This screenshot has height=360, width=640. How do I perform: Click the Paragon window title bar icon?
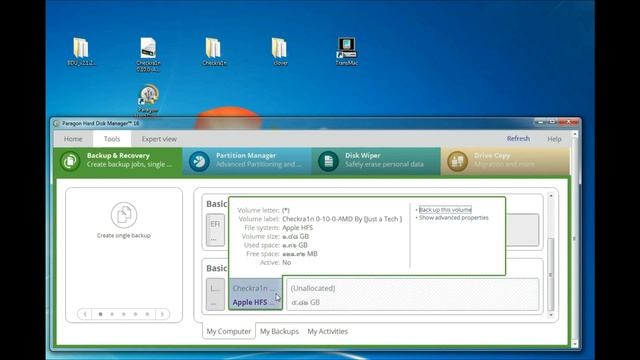click(x=57, y=123)
